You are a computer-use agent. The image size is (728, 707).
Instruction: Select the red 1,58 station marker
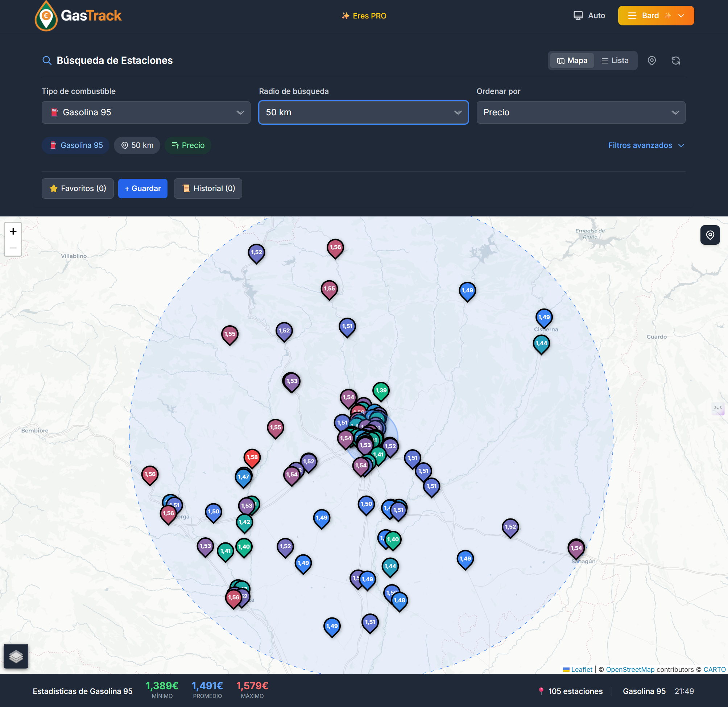[252, 458]
